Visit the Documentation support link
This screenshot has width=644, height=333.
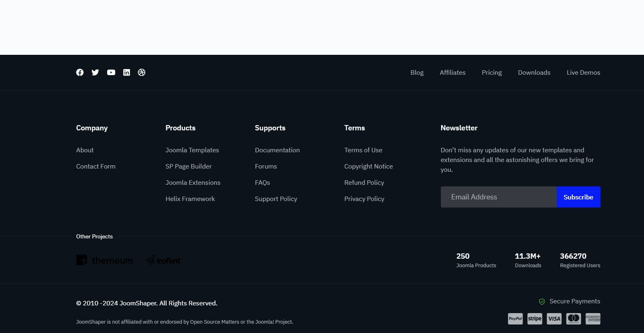tap(277, 150)
